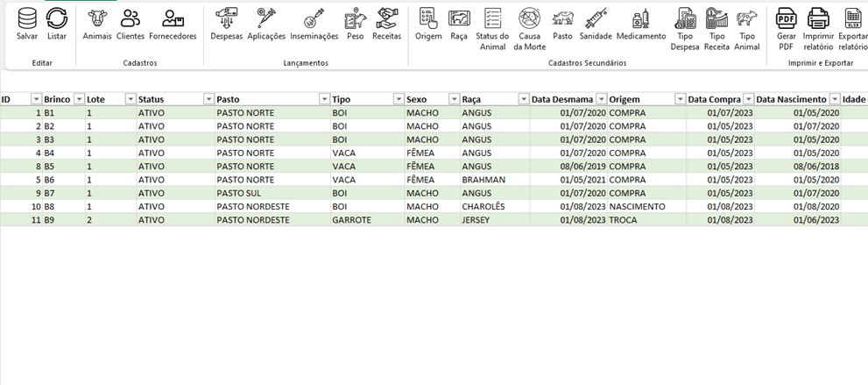The image size is (868, 385).
Task: Click the Salvar database icon
Action: tap(27, 19)
